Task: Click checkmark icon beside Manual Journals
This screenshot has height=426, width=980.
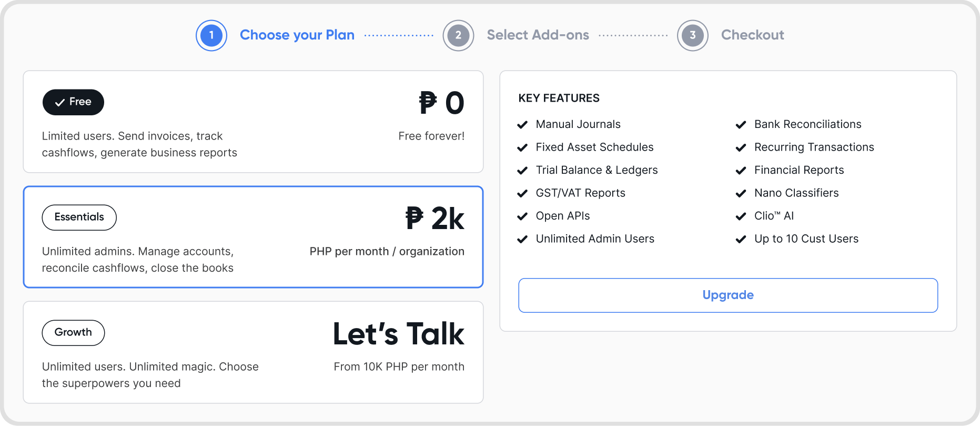Action: coord(522,125)
